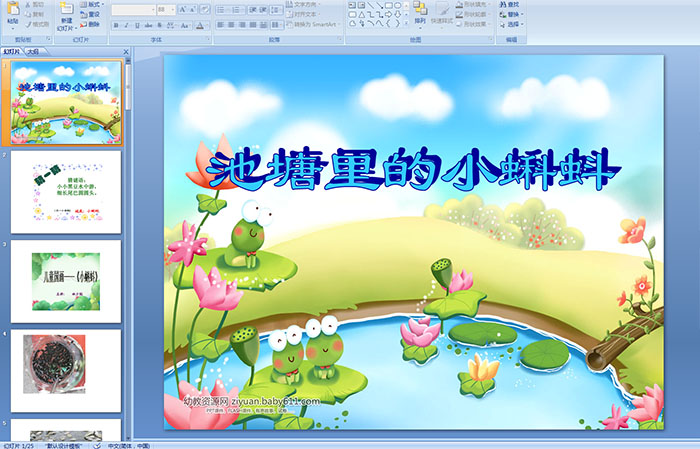Viewport: 700px width, 449px height.
Task: Open the Select (选择) menu
Action: click(512, 24)
